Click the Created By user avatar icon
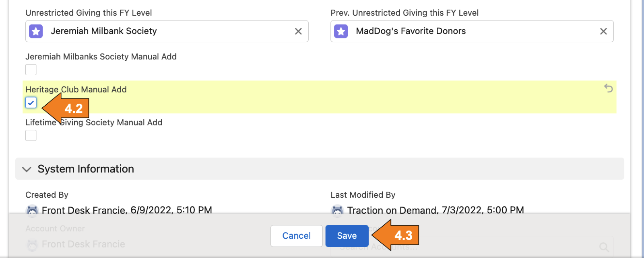 32,210
